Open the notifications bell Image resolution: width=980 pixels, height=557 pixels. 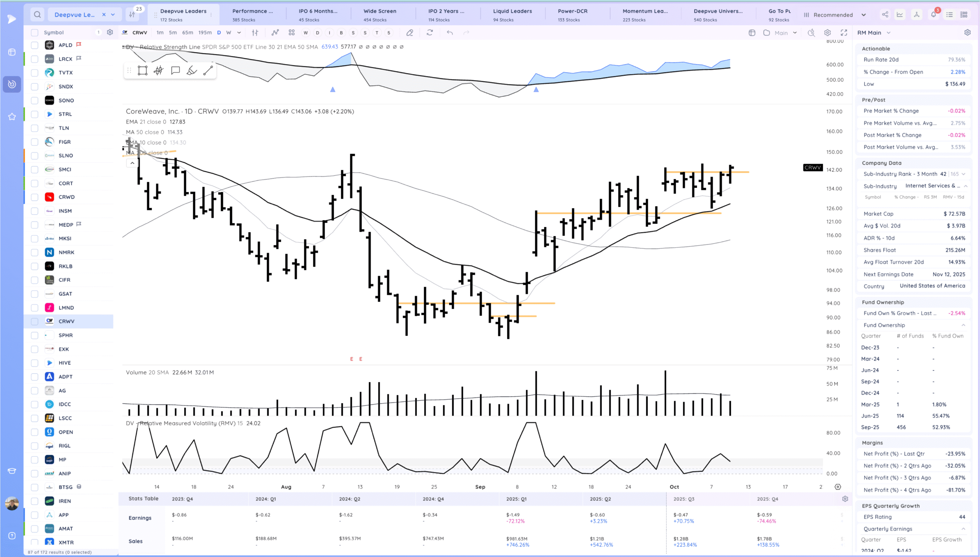(933, 15)
